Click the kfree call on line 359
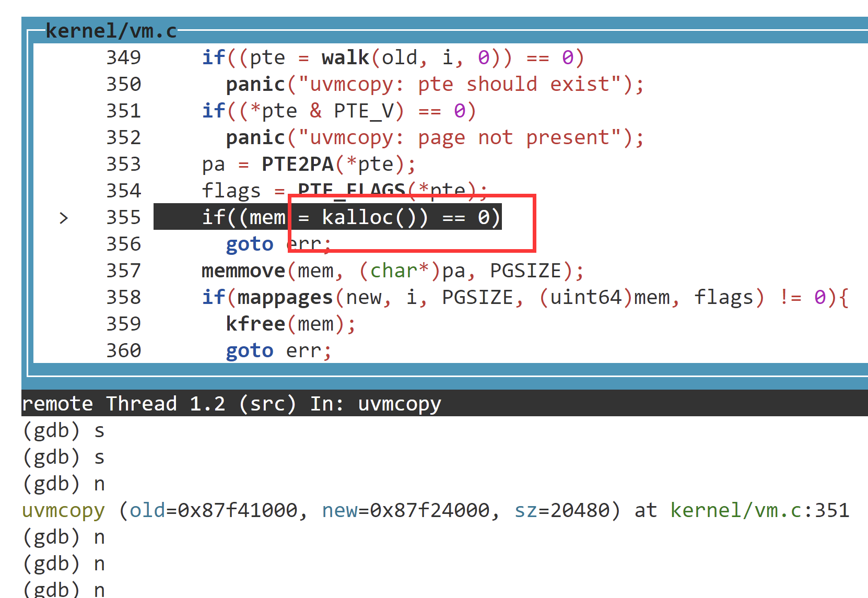 pos(255,323)
